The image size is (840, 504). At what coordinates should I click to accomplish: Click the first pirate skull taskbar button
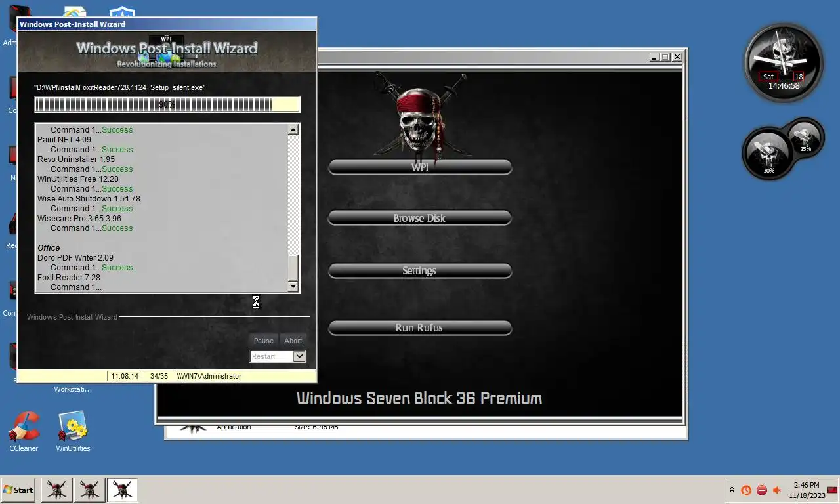(56, 490)
